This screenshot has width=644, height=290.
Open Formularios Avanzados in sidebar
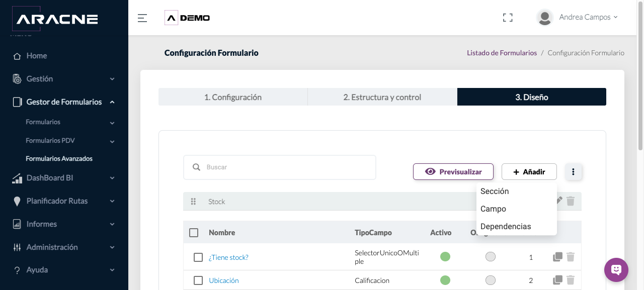[x=59, y=159]
